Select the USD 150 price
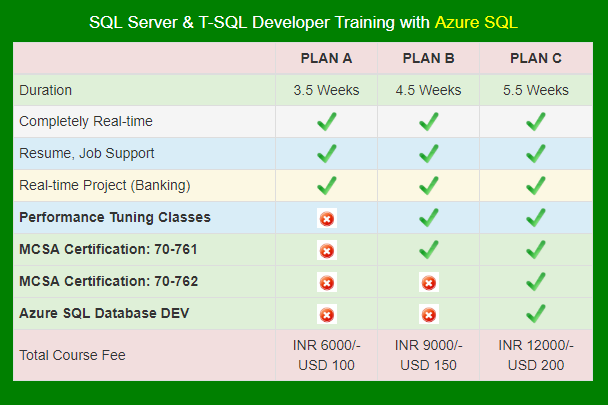The image size is (608, 405). 428,365
